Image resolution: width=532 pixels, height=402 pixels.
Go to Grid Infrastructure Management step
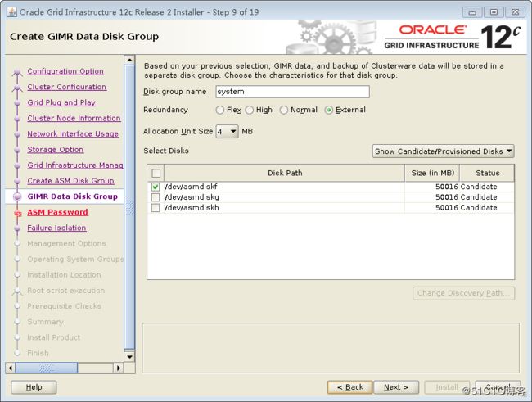click(75, 165)
